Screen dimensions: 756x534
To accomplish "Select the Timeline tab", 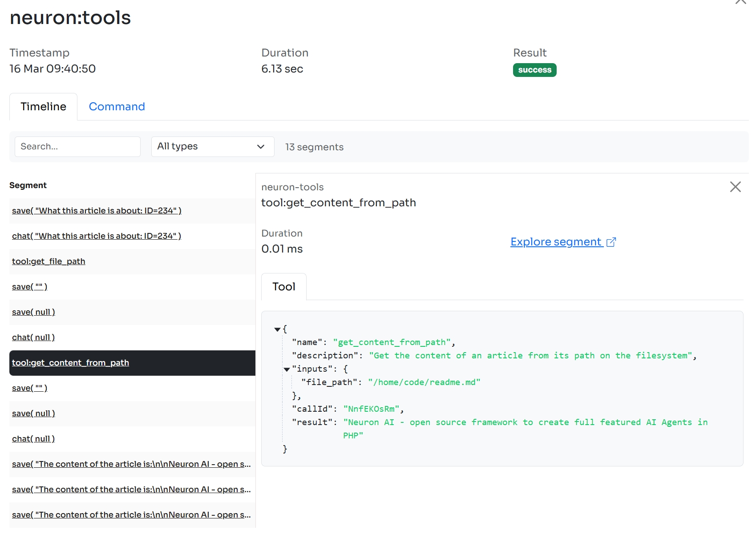I will coord(43,107).
